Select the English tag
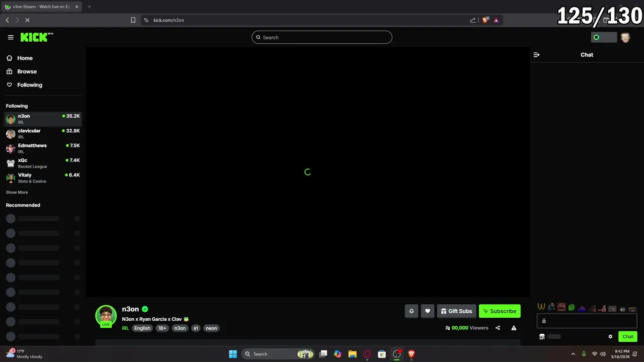Screen dimensions: 644x362 click(142, 328)
